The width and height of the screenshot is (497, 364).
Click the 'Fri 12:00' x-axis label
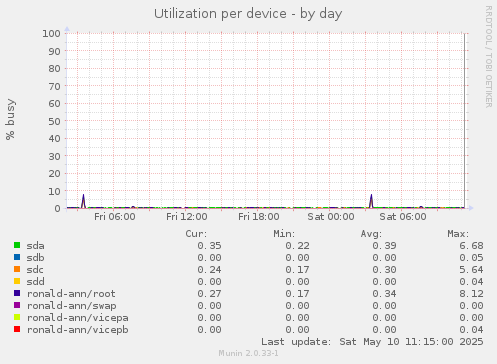click(x=187, y=217)
